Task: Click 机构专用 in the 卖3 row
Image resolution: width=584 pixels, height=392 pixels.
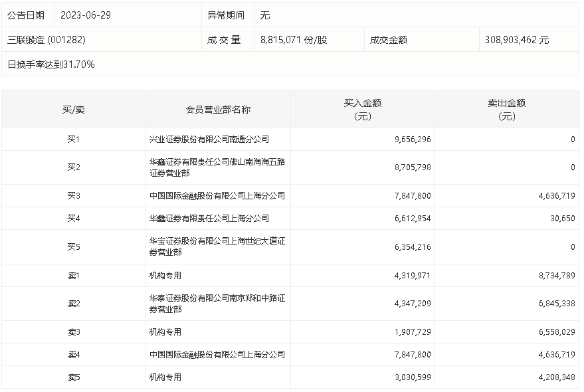Action: click(165, 332)
